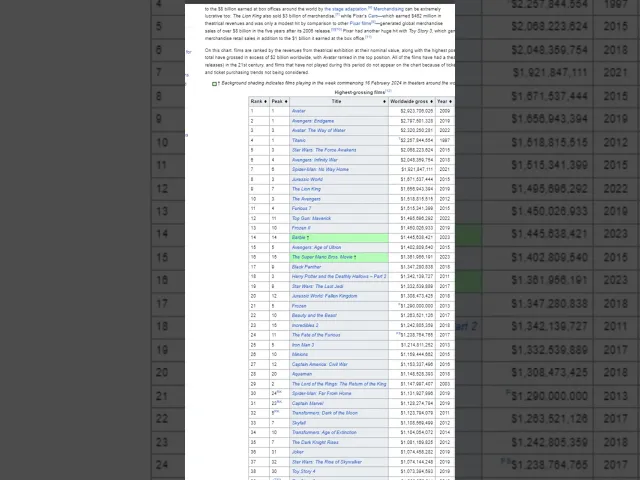
Task: Open Spider-Man: Far From Home link
Action: (322, 393)
